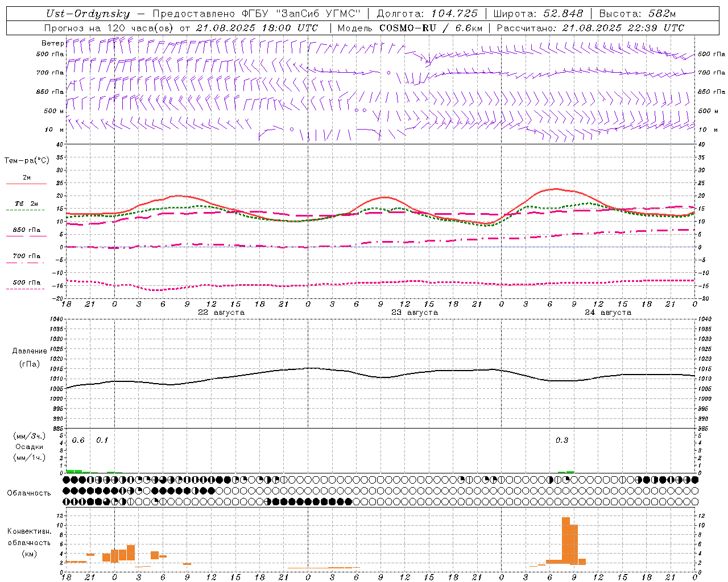Image resolution: width=728 pixels, height=582 pixels.
Task: Click the "0.3" precipitation value
Action: [562, 440]
